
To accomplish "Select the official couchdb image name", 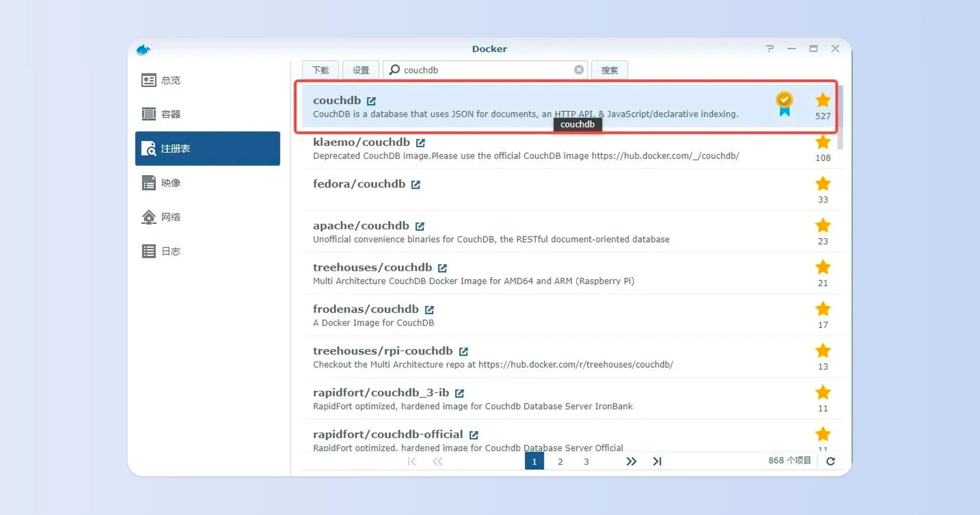I will pyautogui.click(x=337, y=100).
